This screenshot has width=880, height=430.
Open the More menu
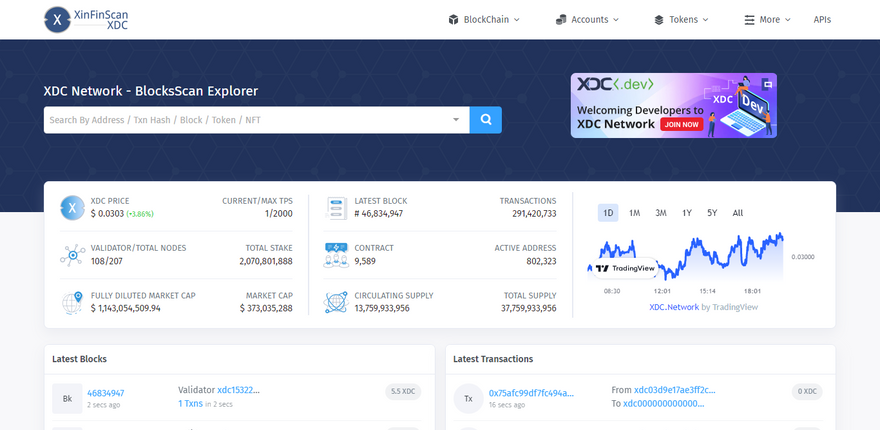[x=768, y=19]
